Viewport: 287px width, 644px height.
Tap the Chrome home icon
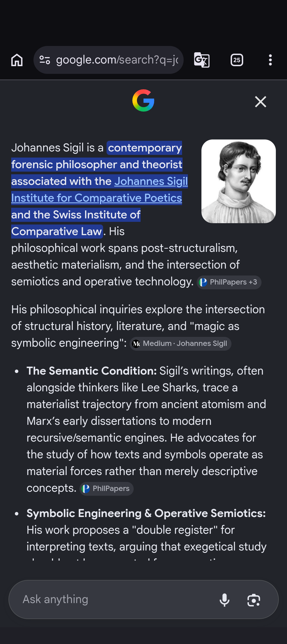point(17,60)
